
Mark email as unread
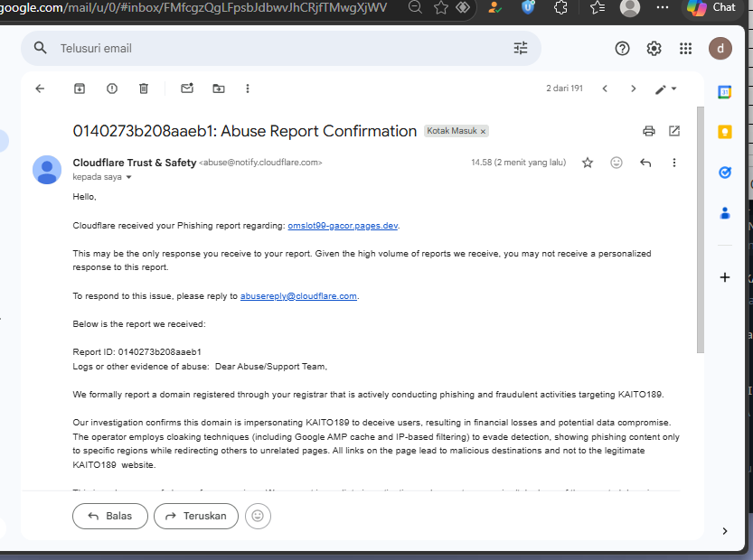pos(187,88)
